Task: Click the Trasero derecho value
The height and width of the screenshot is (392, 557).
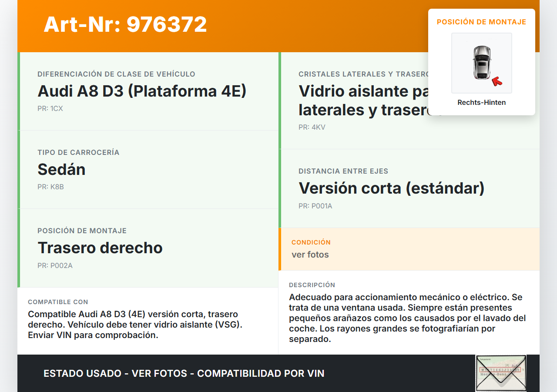Action: (100, 248)
